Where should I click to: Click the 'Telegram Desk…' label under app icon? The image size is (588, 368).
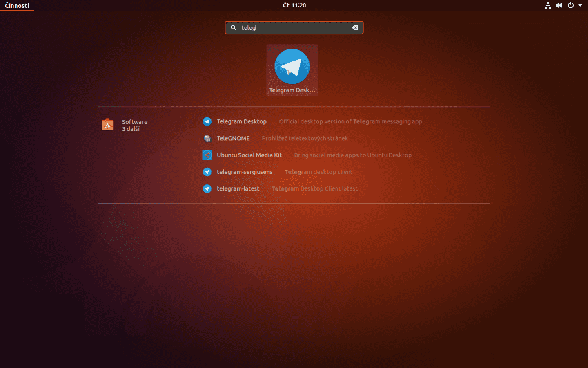292,90
